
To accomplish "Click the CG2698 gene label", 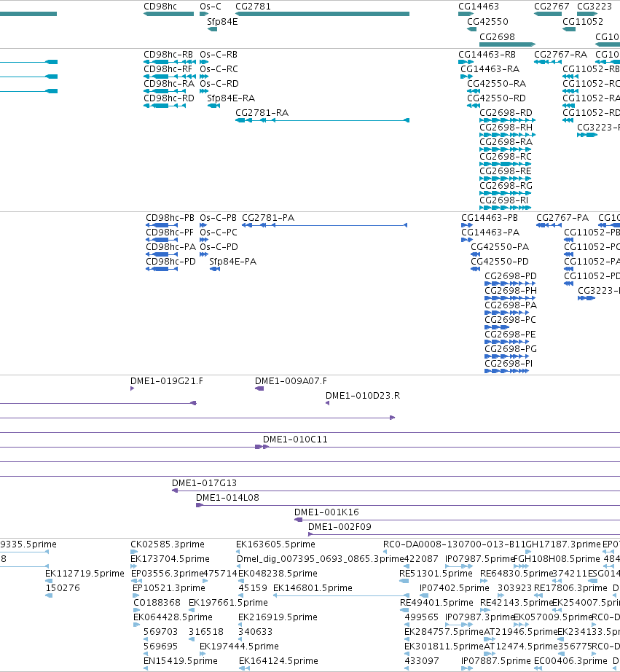I will pos(497,37).
